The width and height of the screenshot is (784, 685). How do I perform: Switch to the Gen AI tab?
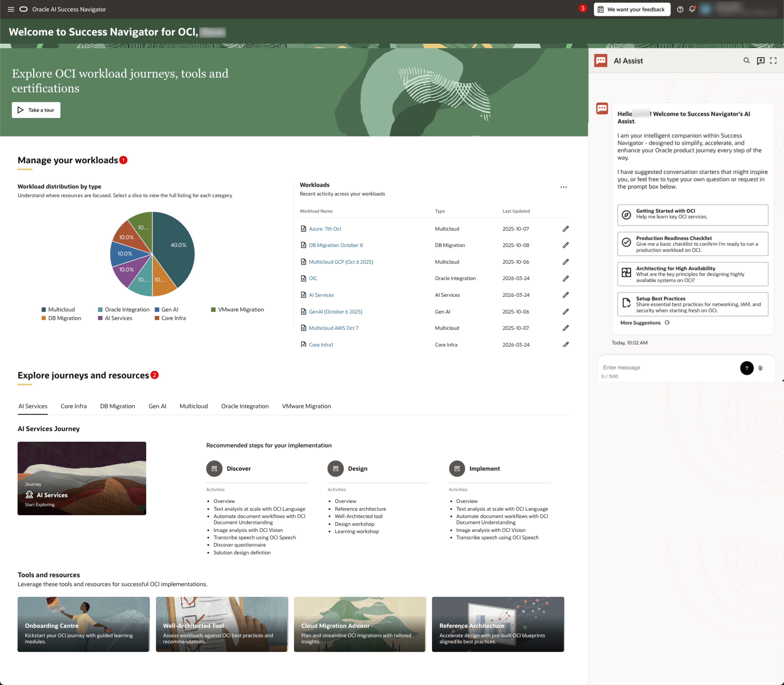click(x=157, y=406)
